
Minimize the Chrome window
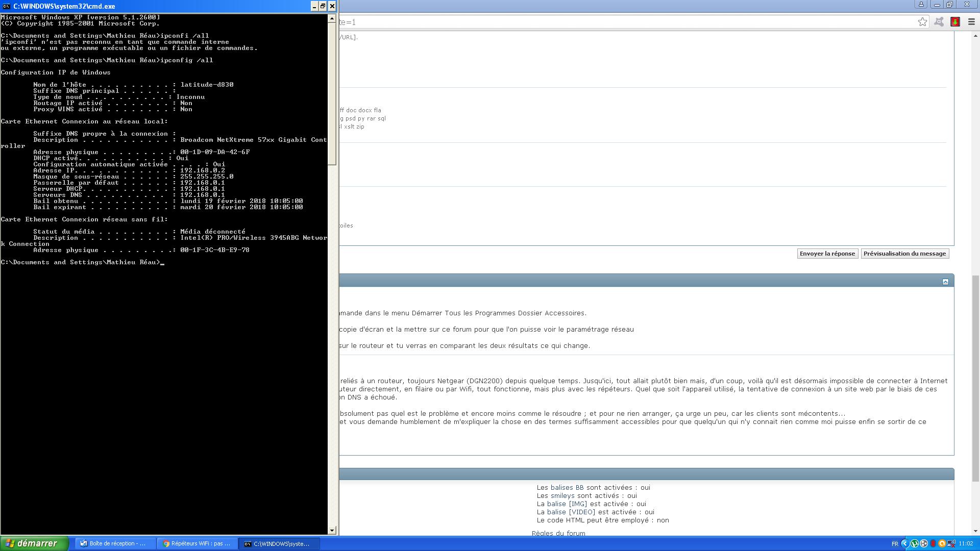click(937, 5)
